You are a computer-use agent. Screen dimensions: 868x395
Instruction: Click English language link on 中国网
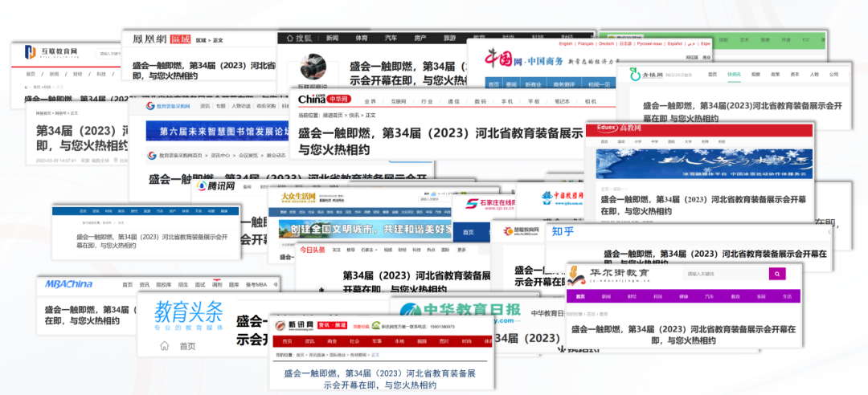566,43
